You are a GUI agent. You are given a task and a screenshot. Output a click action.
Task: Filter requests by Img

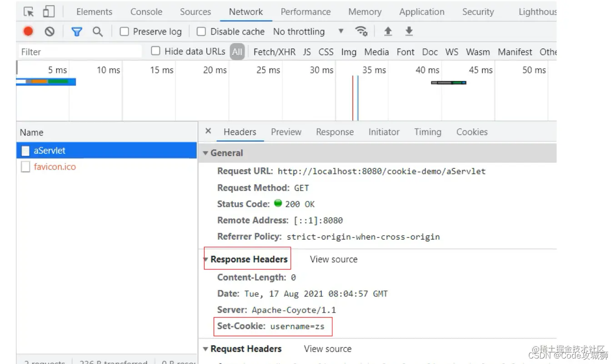pos(349,52)
